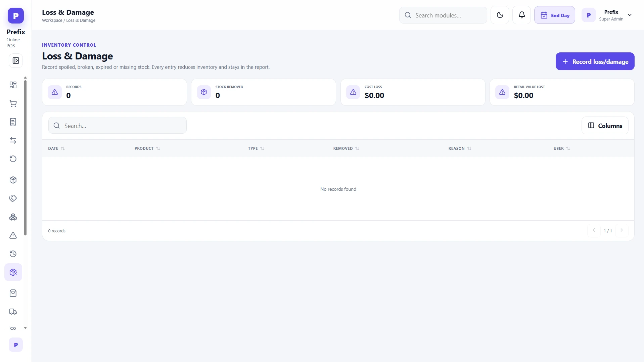Click the purple P logo at sidebar top
This screenshot has width=644, height=362.
pyautogui.click(x=16, y=16)
